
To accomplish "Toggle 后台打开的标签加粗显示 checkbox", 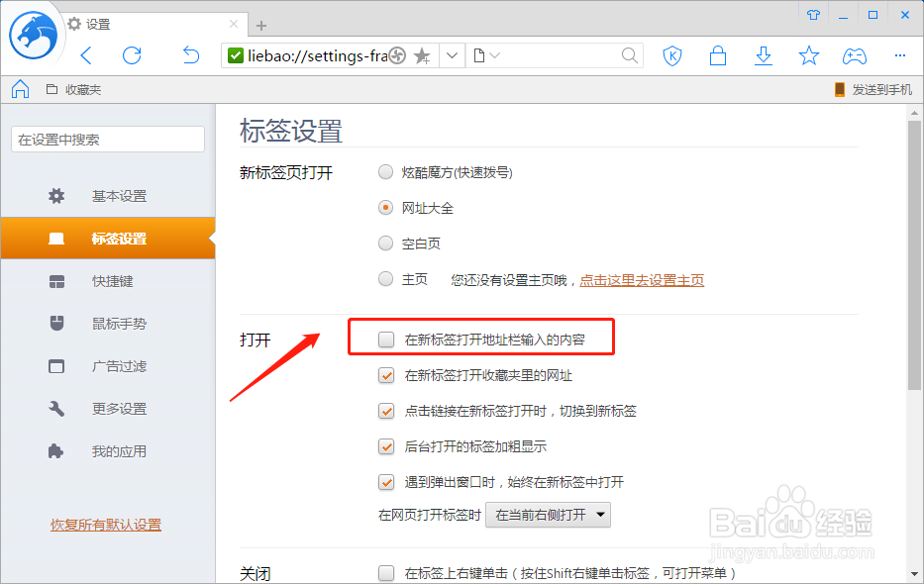I will point(386,446).
